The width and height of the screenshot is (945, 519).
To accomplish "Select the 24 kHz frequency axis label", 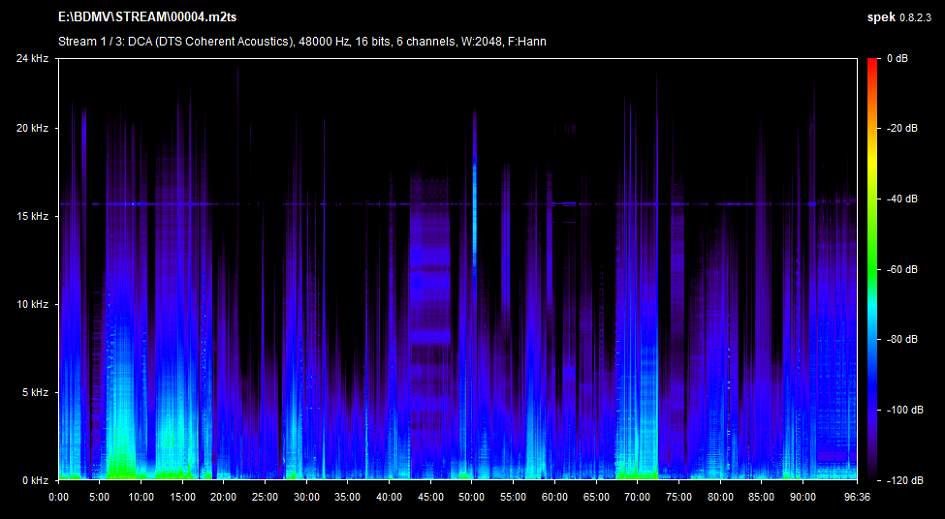I will 31,59.
